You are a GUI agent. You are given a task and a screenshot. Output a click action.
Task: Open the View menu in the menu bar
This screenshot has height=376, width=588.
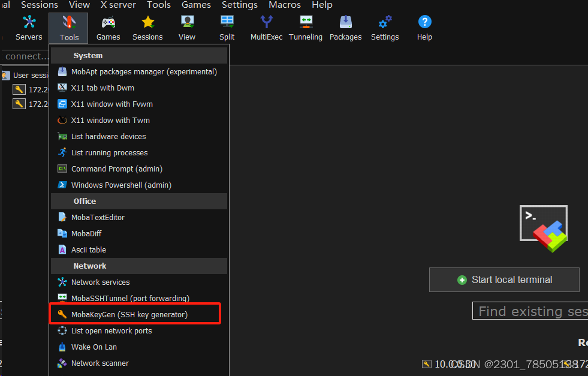click(x=79, y=5)
